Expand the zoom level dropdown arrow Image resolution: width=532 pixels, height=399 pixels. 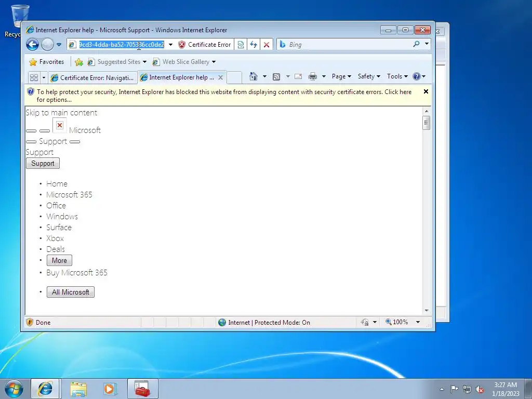point(418,322)
